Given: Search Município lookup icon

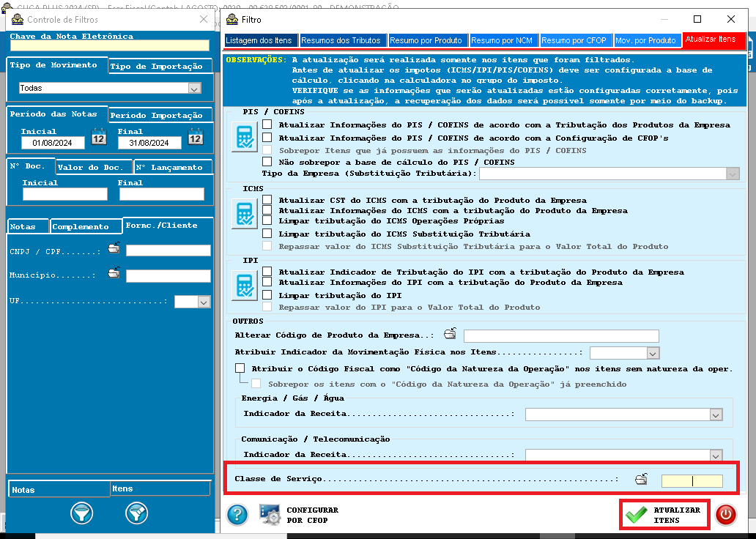Looking at the screenshot, I should pyautogui.click(x=114, y=273).
